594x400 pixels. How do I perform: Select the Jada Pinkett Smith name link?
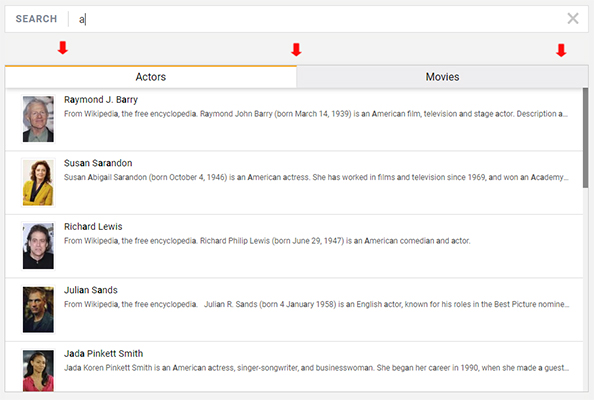coord(103,353)
